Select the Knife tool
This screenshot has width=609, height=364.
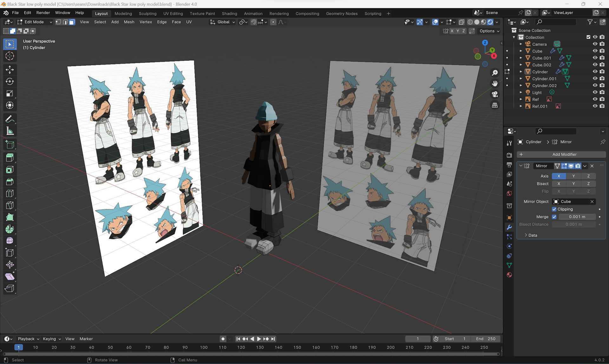pos(10,205)
